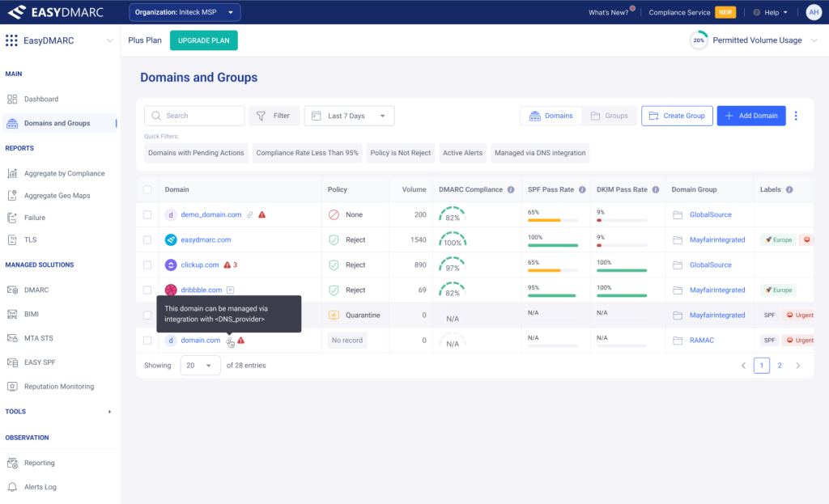The width and height of the screenshot is (829, 504).
Task: Click the AH user avatar
Action: pyautogui.click(x=814, y=12)
